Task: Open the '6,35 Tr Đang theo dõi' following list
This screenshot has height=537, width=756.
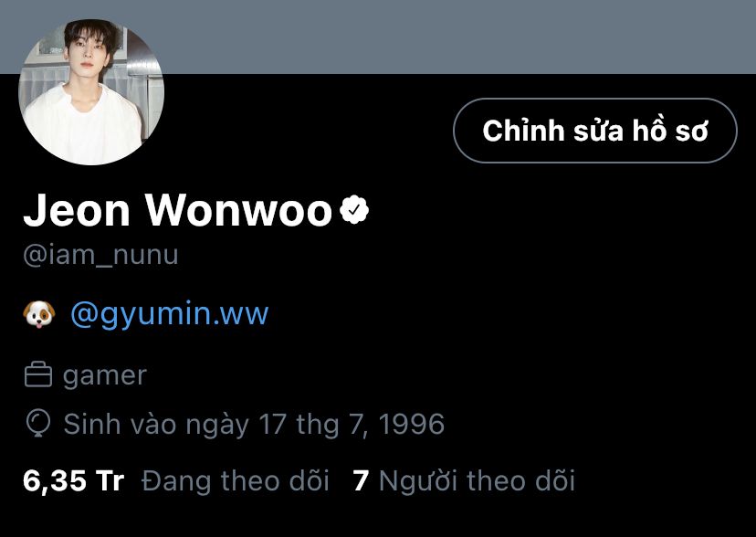Action: coord(176,480)
